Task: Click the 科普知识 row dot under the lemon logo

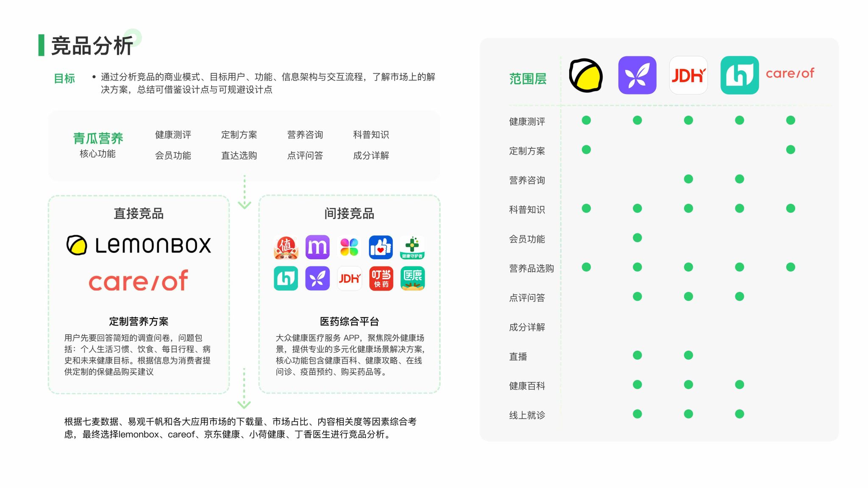Action: click(586, 208)
